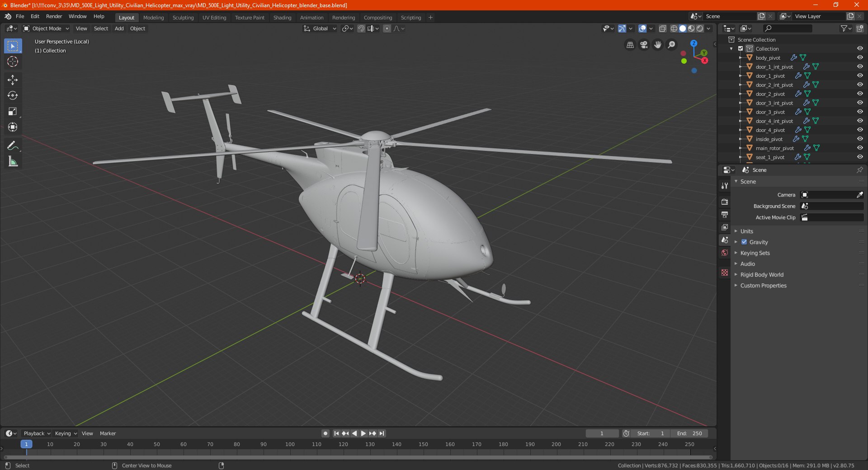Screen dimensions: 868x470
Task: Click the current frame field
Action: [602, 433]
